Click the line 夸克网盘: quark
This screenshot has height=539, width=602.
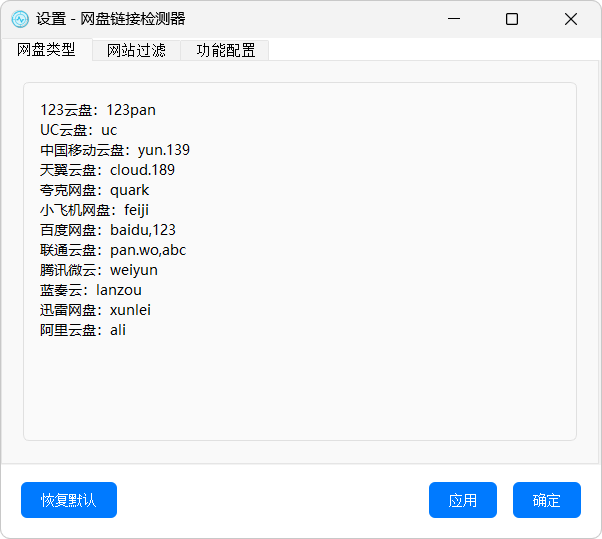coord(94,190)
